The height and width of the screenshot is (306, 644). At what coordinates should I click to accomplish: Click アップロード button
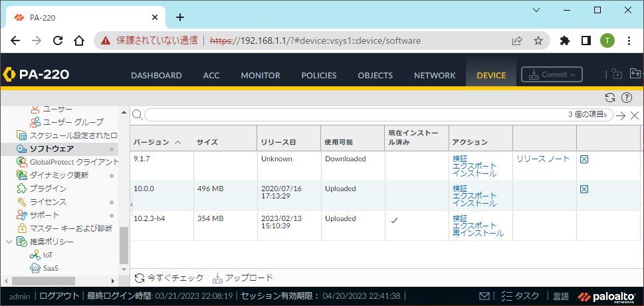(x=243, y=277)
